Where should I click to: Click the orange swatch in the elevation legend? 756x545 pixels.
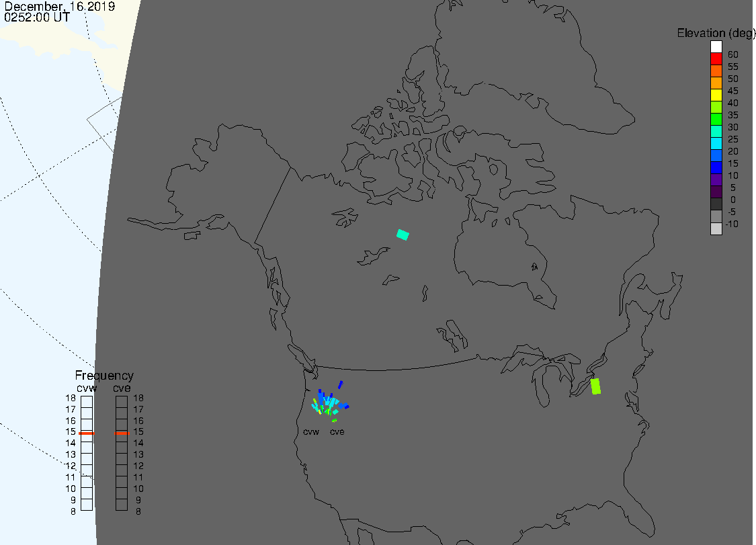[716, 83]
